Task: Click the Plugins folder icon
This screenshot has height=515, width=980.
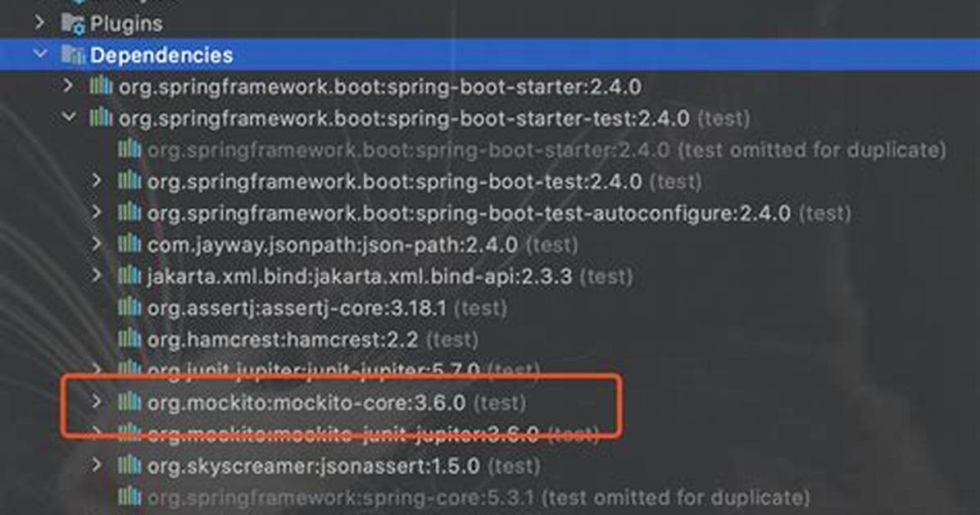Action: pyautogui.click(x=72, y=24)
